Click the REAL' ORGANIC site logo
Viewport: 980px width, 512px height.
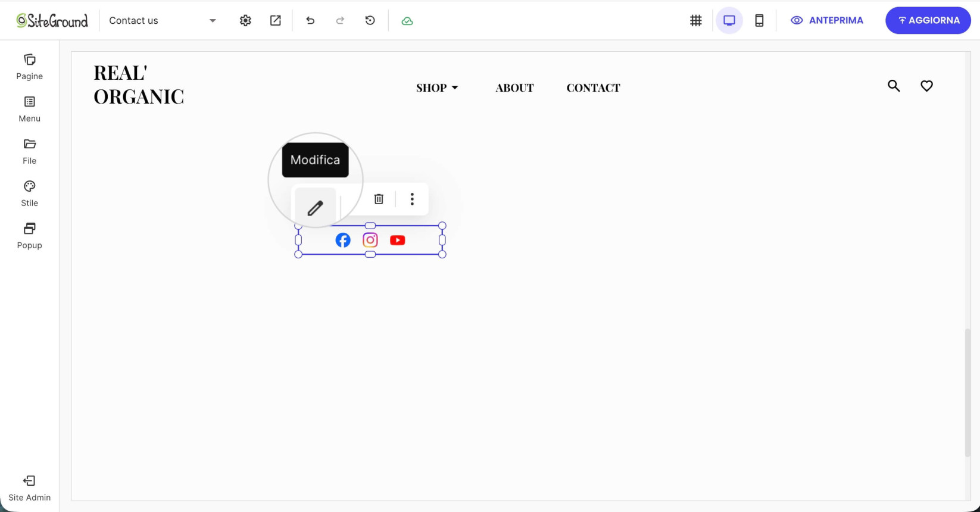[139, 85]
